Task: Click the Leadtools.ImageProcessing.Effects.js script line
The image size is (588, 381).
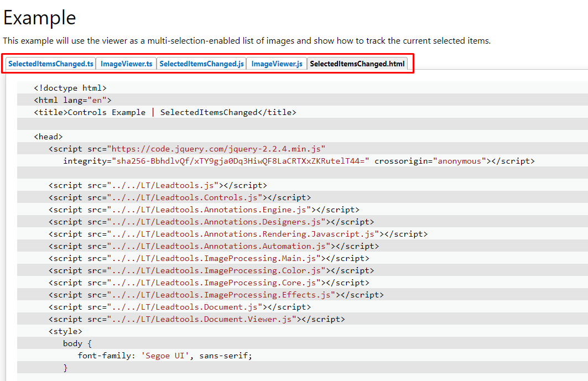Action: (x=216, y=295)
